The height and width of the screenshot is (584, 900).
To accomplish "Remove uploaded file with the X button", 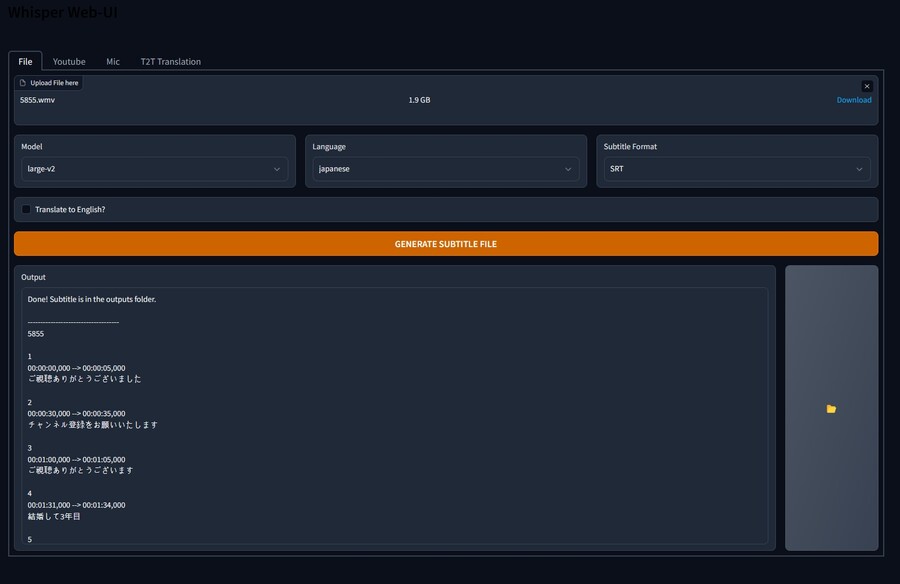I will click(x=867, y=86).
